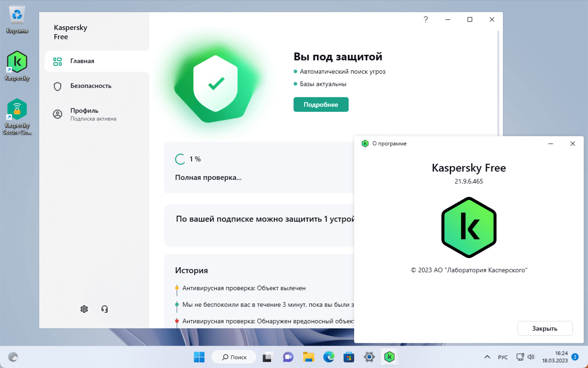
Task: Close the О программе dialog with X
Action: point(572,144)
